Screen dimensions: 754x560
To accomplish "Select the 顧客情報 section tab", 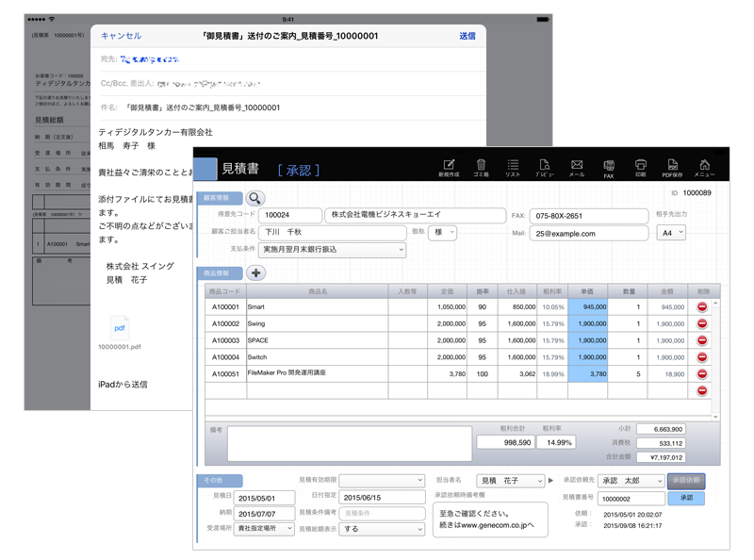I will tap(220, 198).
